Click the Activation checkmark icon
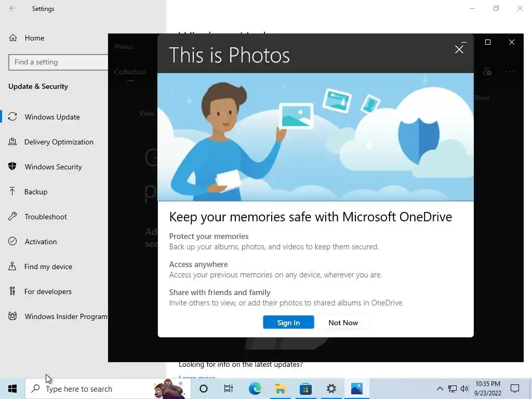 12,241
